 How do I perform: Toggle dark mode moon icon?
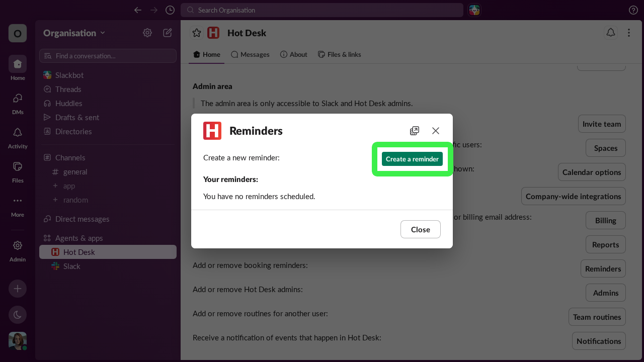point(18,315)
